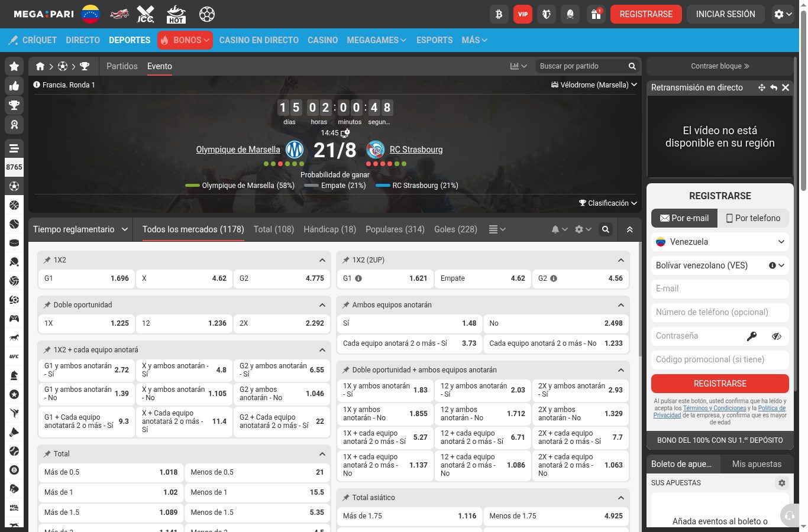Select the badminton shuttlecock icon

point(14,432)
